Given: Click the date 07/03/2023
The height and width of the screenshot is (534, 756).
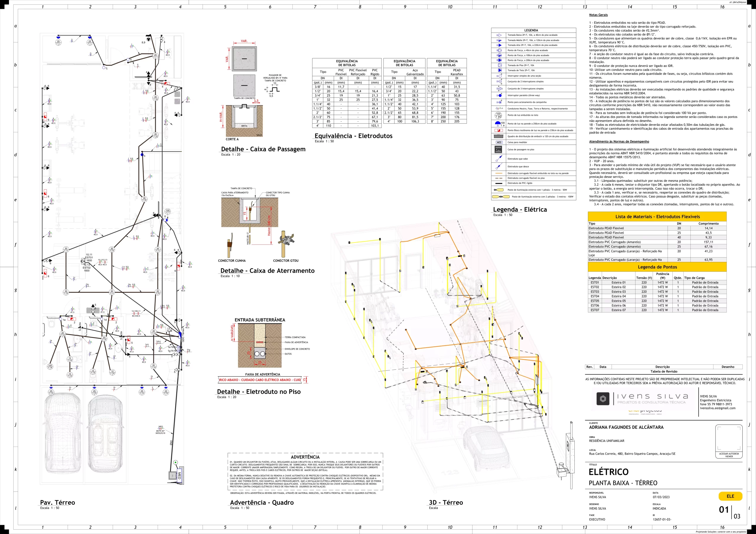Looking at the screenshot, I should [661, 497].
